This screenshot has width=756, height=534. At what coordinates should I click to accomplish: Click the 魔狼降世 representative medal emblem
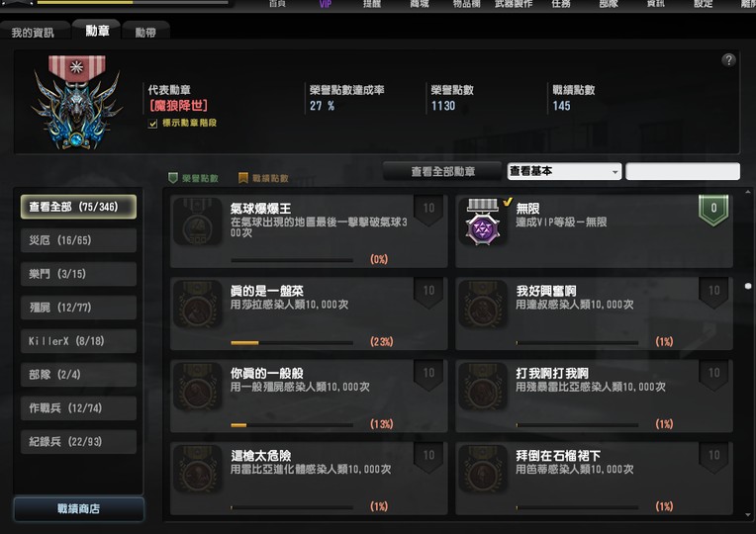click(76, 102)
